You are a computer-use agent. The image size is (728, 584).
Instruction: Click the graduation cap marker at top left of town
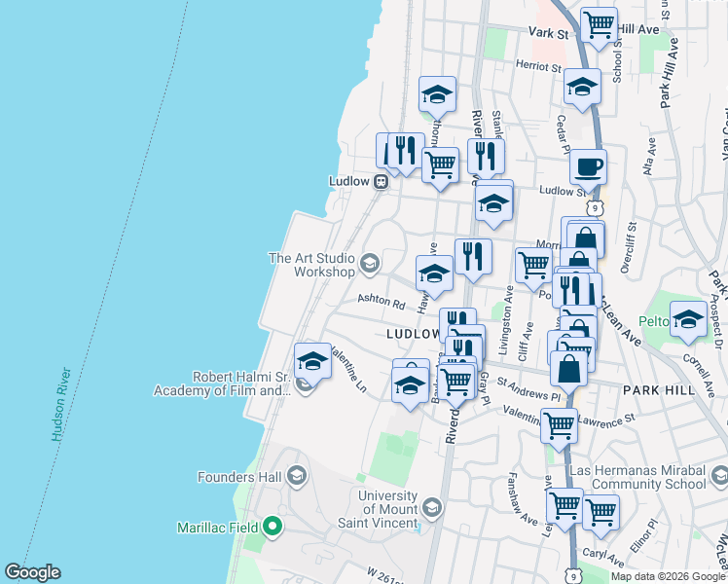[437, 95]
